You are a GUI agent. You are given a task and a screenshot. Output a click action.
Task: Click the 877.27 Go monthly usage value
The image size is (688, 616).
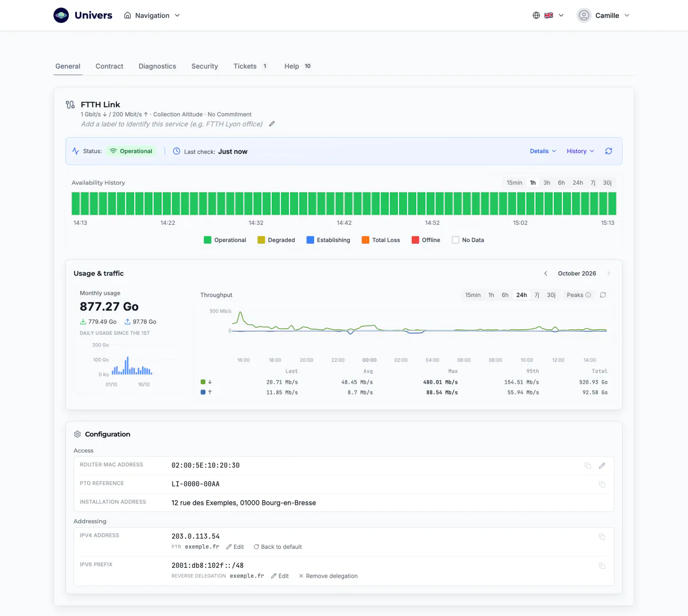(109, 307)
